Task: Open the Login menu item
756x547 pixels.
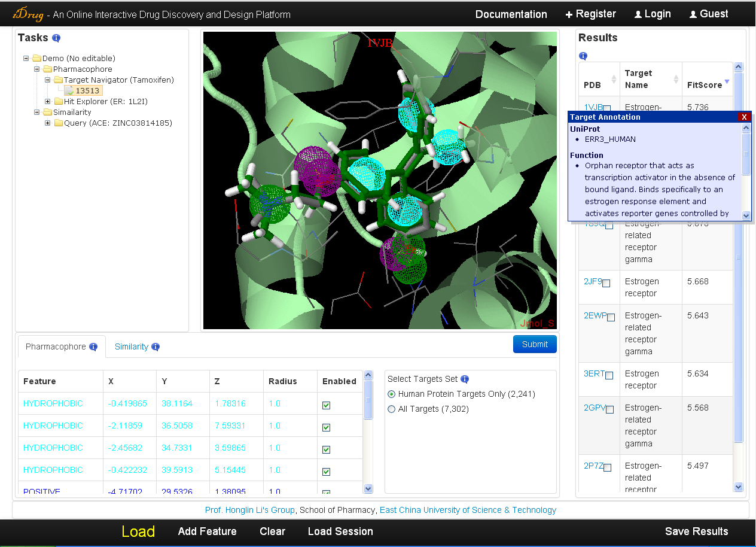Action: [x=653, y=14]
